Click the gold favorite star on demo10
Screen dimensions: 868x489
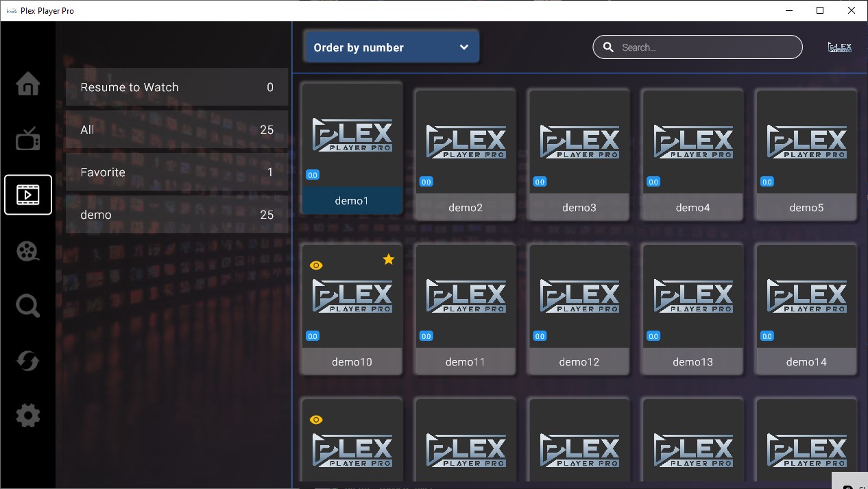click(389, 259)
